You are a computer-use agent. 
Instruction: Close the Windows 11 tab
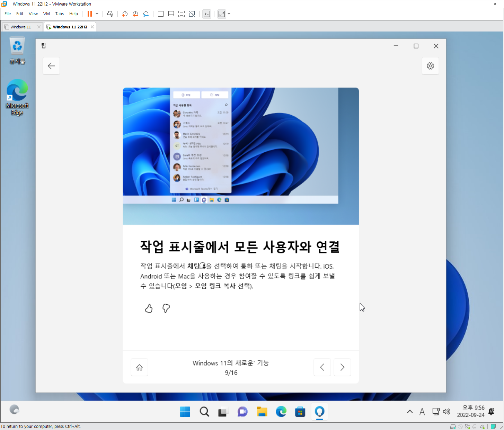39,27
